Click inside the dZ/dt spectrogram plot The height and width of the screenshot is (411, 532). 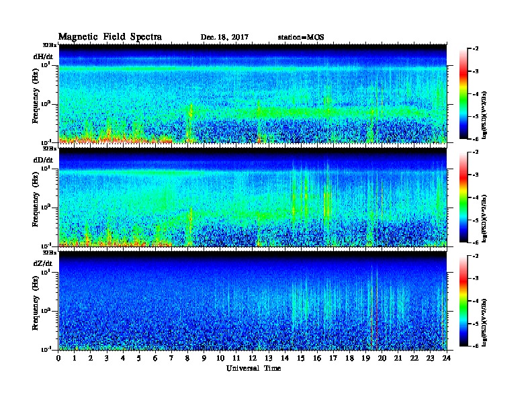253,301
